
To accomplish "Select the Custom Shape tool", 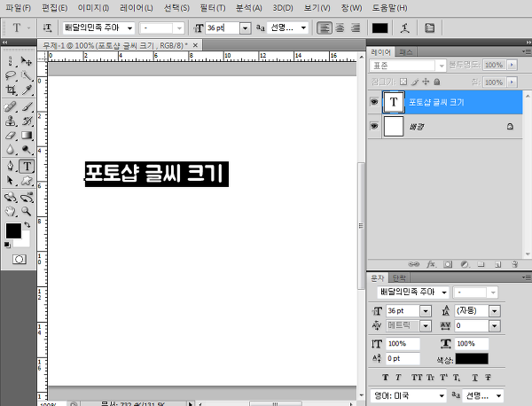I will pos(27,181).
